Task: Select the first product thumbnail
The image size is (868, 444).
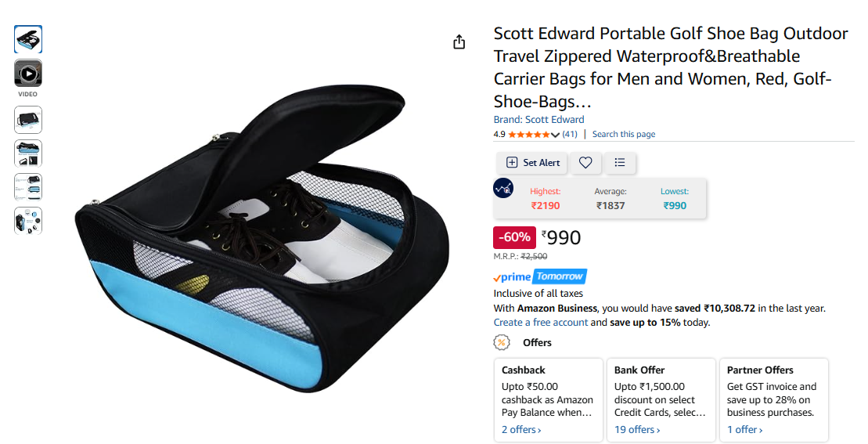Action: tap(28, 39)
